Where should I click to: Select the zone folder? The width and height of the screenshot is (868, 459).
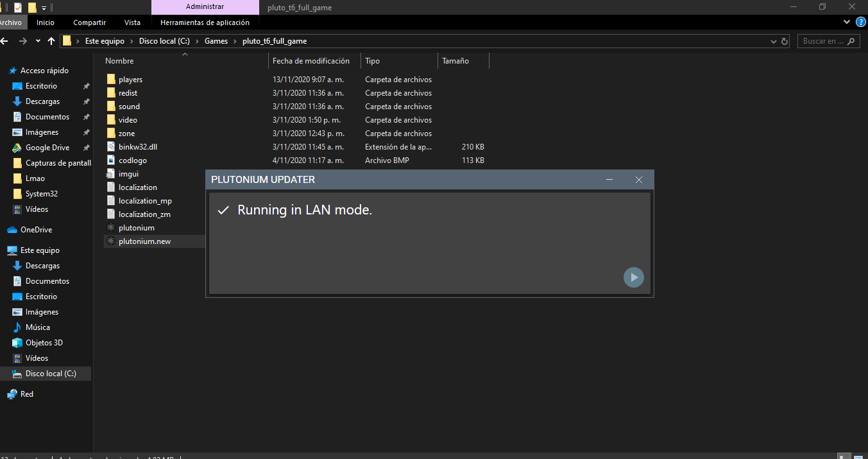click(x=126, y=134)
